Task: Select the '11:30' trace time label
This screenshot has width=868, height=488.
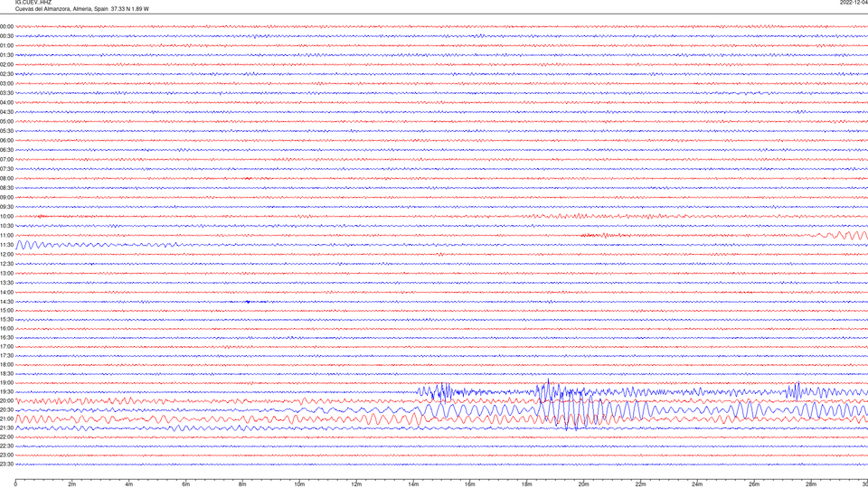Action: 6,245
